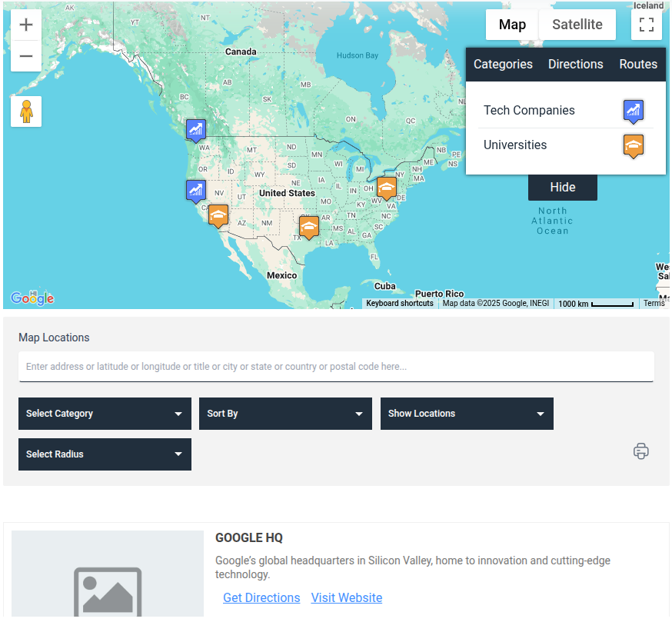
Task: Open Keyboard shortcuts on map
Action: click(399, 304)
